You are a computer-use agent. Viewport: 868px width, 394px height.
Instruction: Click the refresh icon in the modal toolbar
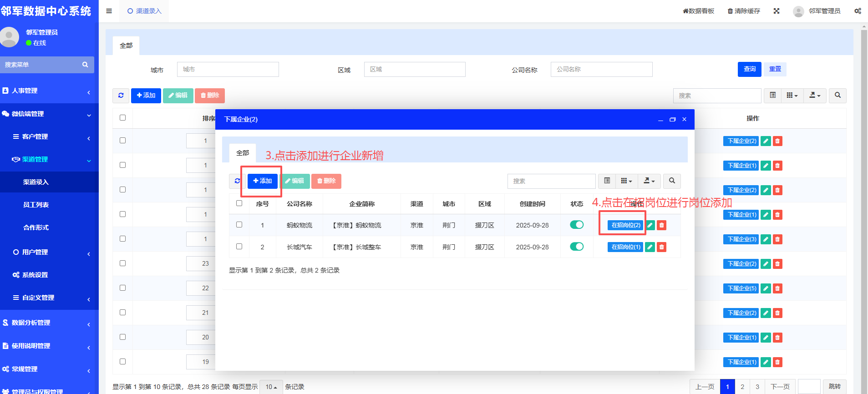237,181
